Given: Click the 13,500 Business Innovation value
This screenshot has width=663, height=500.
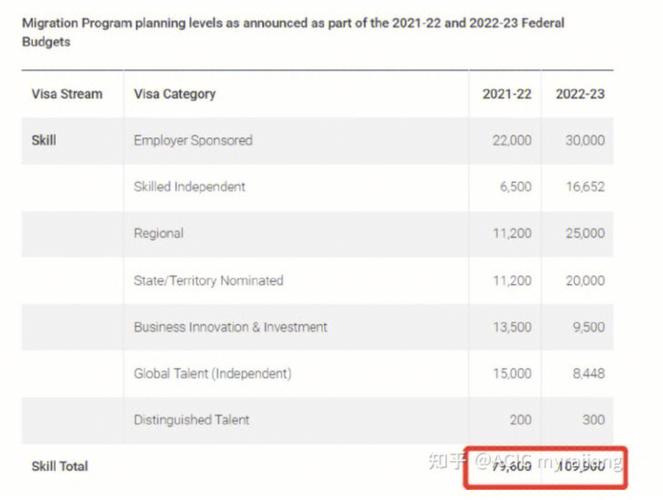Looking at the screenshot, I should coord(512,327).
